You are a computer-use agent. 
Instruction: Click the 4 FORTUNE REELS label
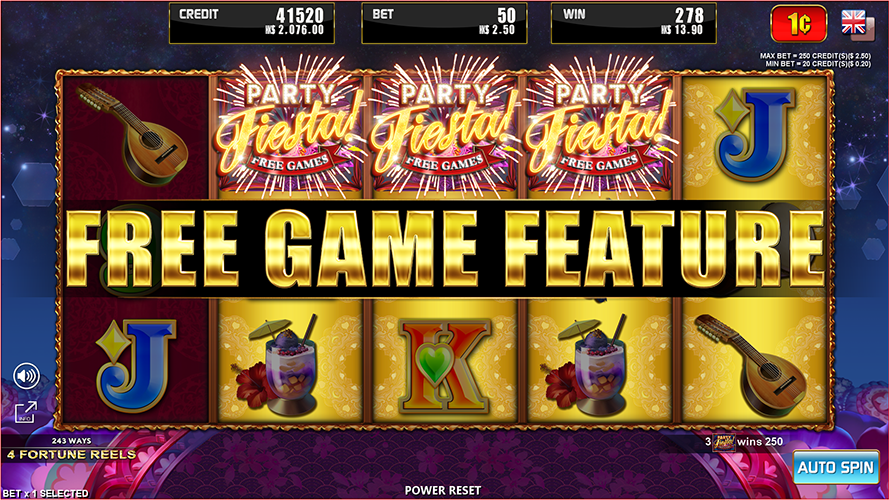[71, 455]
